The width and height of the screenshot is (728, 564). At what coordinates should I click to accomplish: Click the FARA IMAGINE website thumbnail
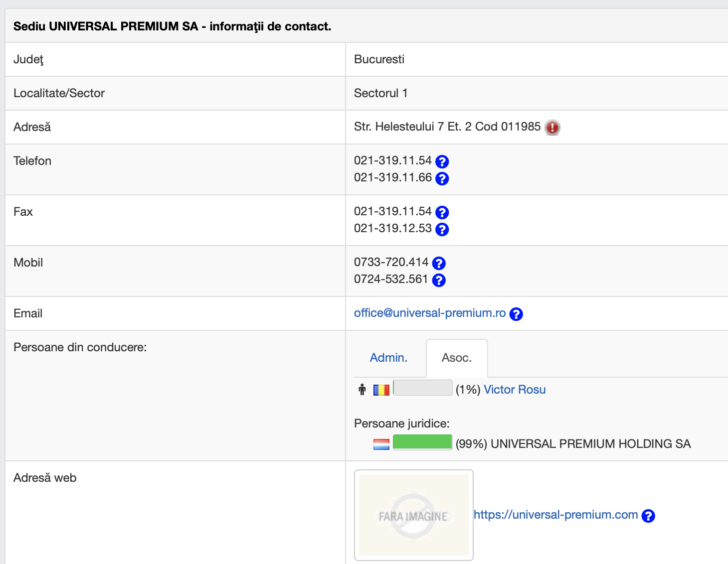coord(413,515)
